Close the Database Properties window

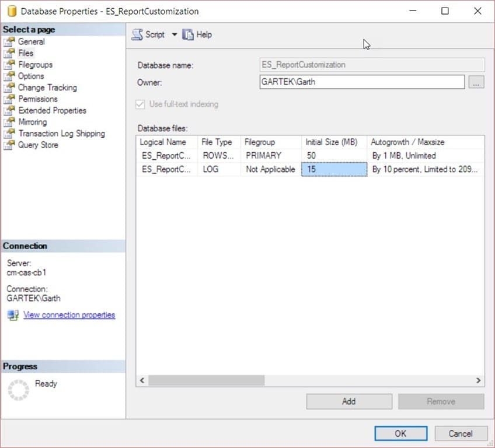477,11
